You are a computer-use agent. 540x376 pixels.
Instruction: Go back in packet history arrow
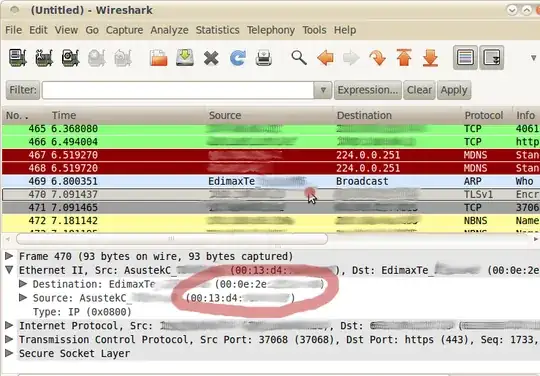pos(325,58)
